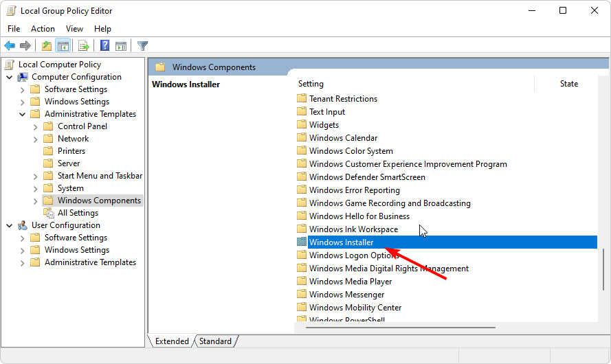The image size is (611, 364).
Task: Click folder icon beside Tenant Restrictions
Action: (302, 98)
